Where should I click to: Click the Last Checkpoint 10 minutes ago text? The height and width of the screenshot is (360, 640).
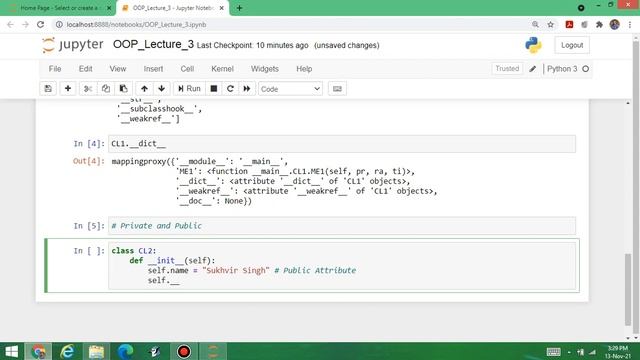pyautogui.click(x=252, y=45)
